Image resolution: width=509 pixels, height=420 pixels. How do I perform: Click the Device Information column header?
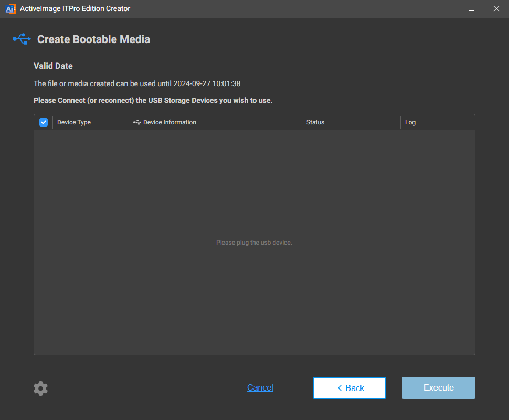coord(169,122)
